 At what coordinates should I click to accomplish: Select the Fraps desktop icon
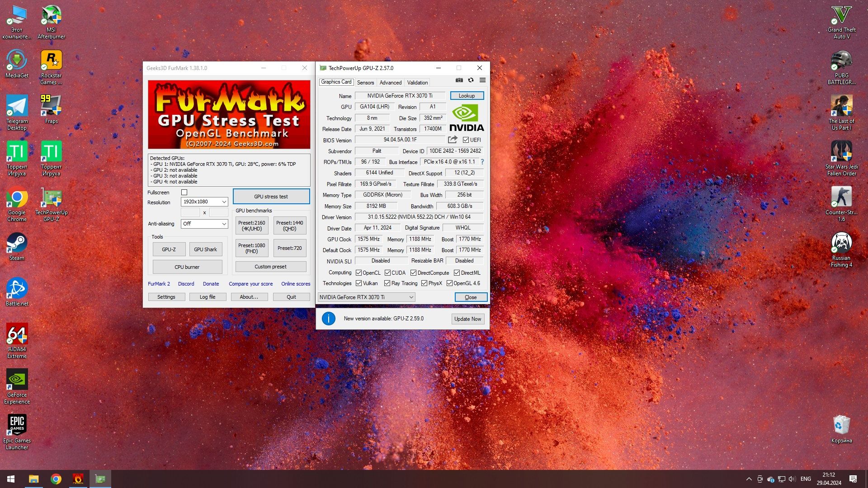point(52,109)
